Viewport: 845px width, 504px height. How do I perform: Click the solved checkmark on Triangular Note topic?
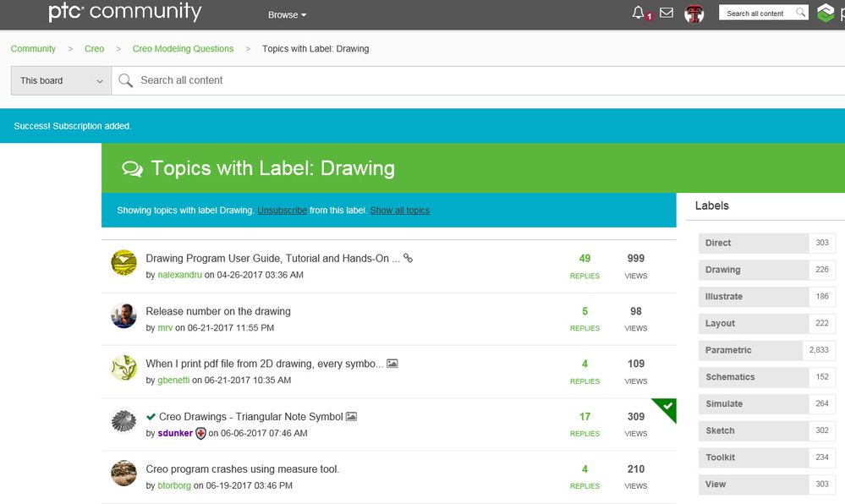[x=151, y=417]
